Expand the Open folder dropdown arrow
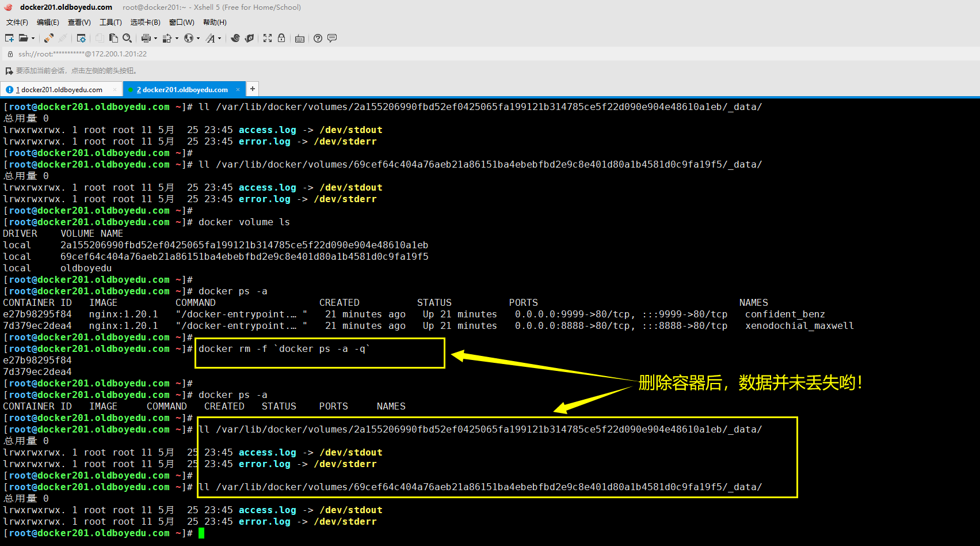 [33, 39]
